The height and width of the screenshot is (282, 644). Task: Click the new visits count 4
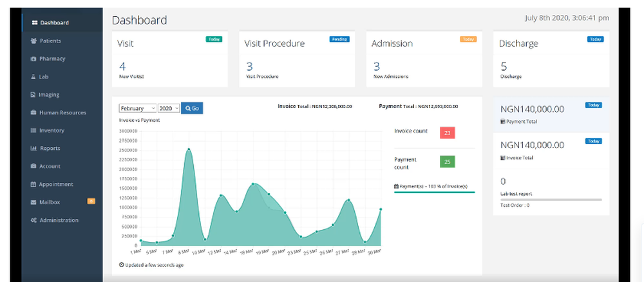coord(122,66)
